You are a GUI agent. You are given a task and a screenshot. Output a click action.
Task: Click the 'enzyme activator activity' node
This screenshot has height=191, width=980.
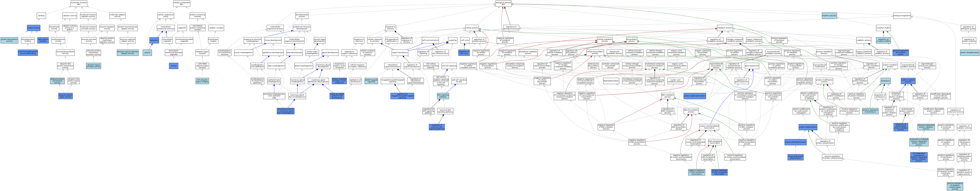tap(89, 40)
